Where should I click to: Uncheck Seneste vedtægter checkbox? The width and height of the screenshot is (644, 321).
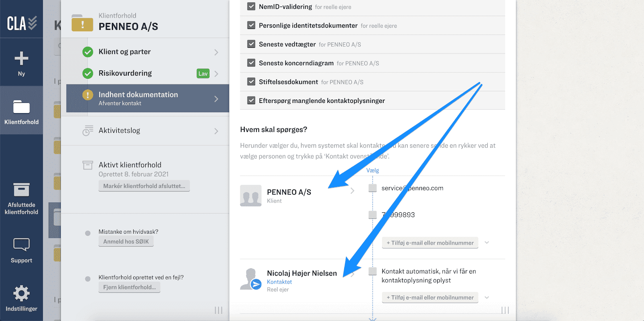(251, 44)
